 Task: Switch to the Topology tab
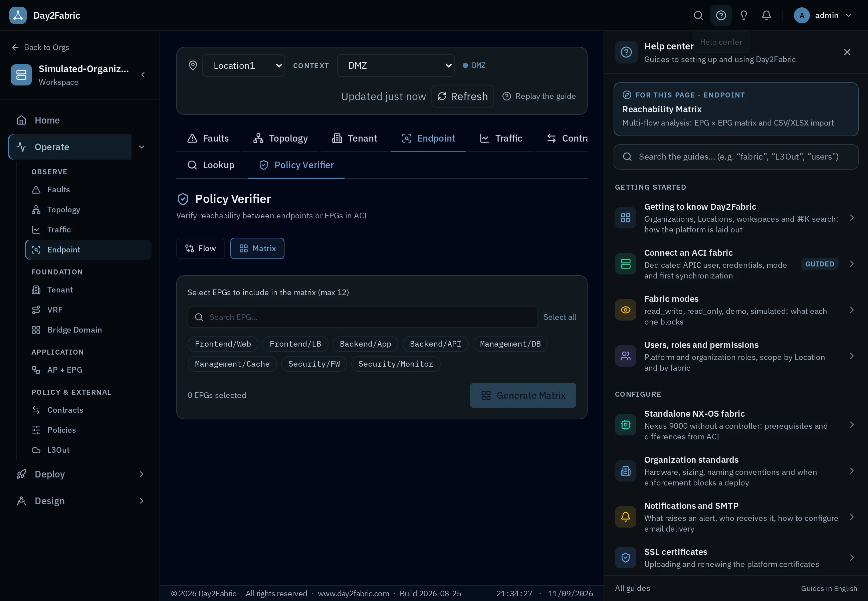click(x=280, y=138)
